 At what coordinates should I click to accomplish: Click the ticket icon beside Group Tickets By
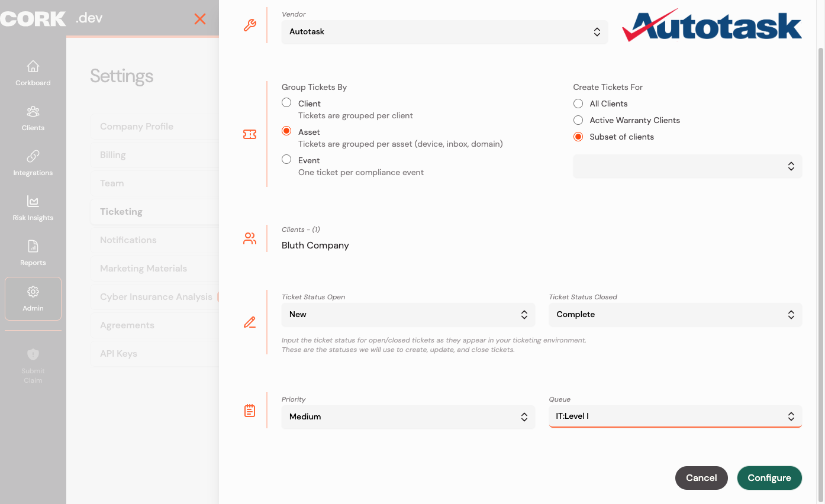pos(250,135)
